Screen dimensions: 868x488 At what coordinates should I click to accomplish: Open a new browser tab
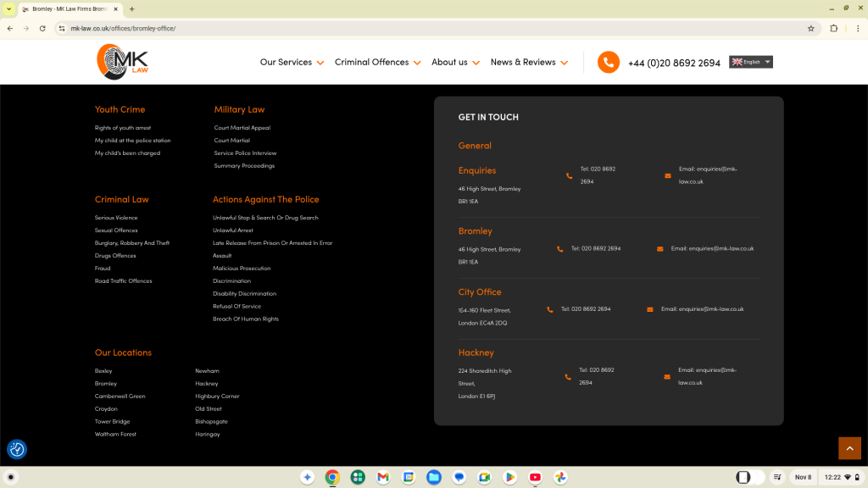tap(132, 8)
